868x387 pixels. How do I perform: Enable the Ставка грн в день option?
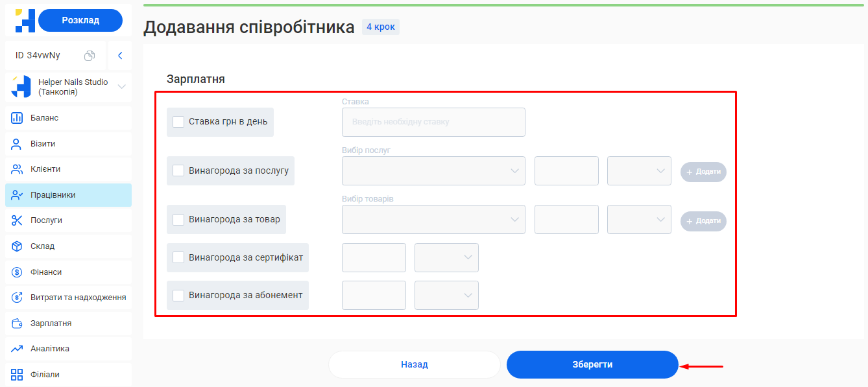[x=178, y=121]
